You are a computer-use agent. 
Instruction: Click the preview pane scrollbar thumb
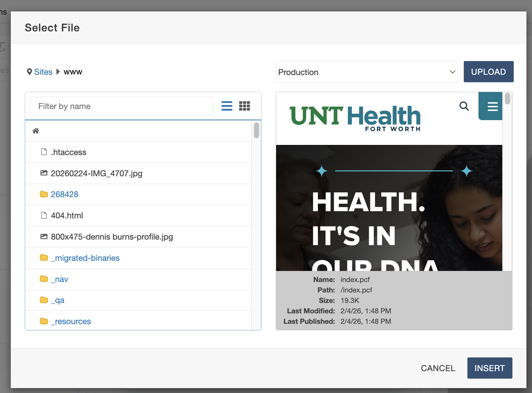tap(507, 99)
